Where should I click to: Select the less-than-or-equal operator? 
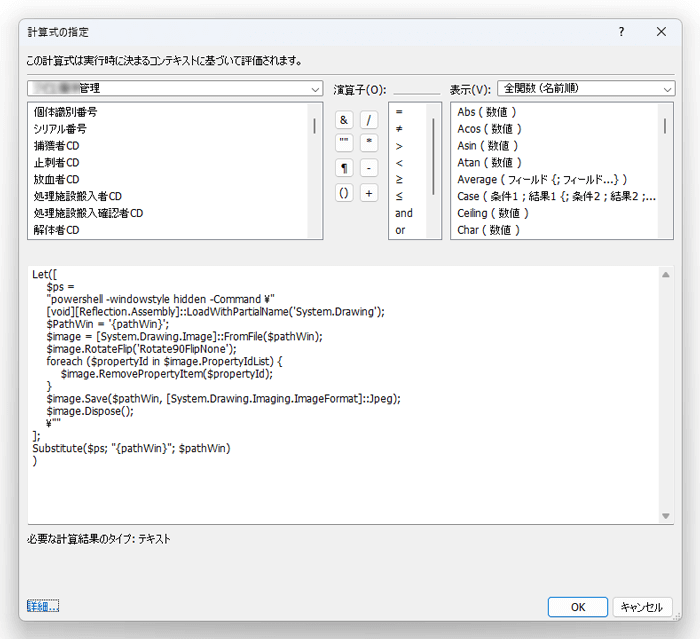tap(399, 196)
